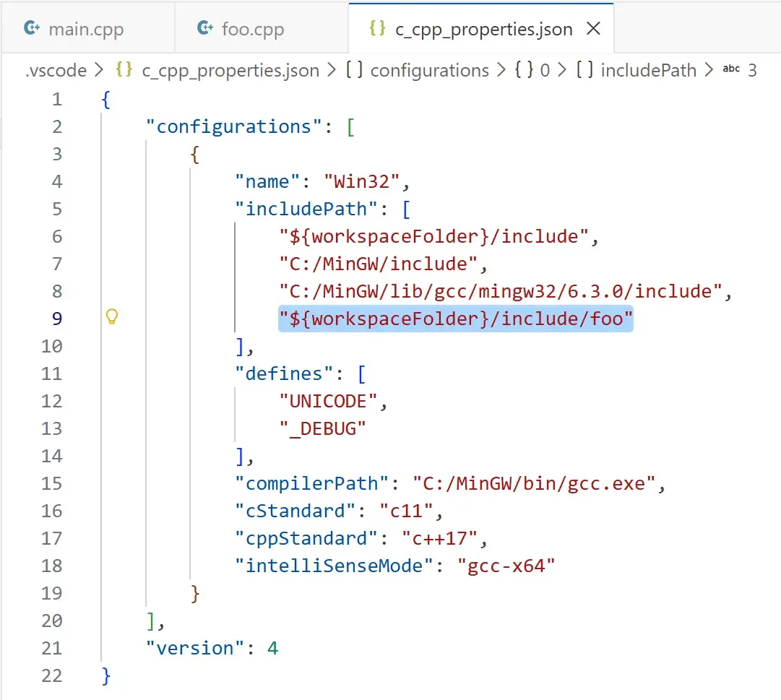781x700 pixels.
Task: Click the abc icon before the 3 breadcrumb
Action: click(731, 70)
